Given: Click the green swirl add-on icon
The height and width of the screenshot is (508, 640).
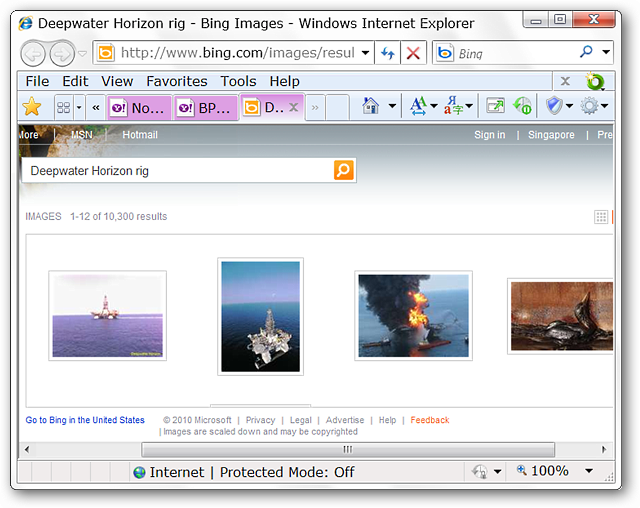Looking at the screenshot, I should [x=595, y=81].
